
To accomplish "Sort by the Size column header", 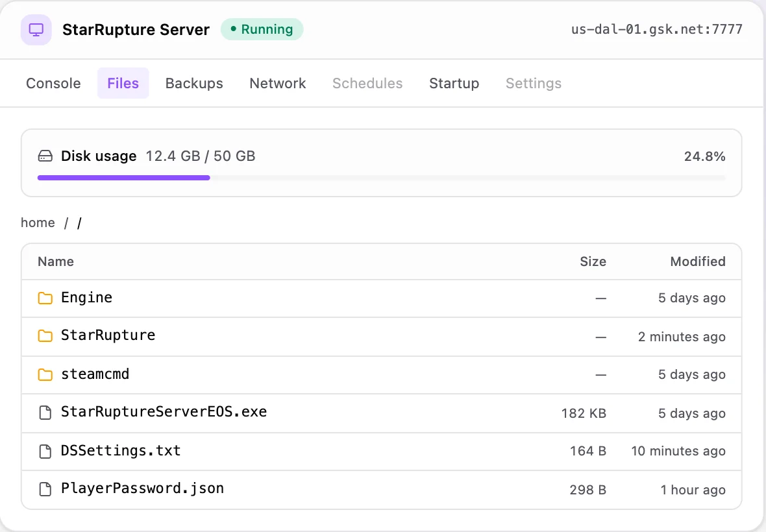I will pyautogui.click(x=593, y=261).
